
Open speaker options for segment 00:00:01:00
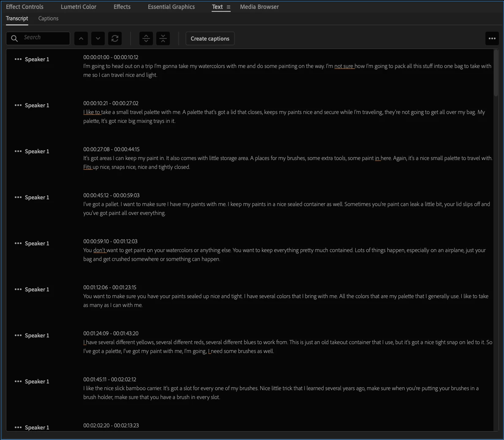18,59
